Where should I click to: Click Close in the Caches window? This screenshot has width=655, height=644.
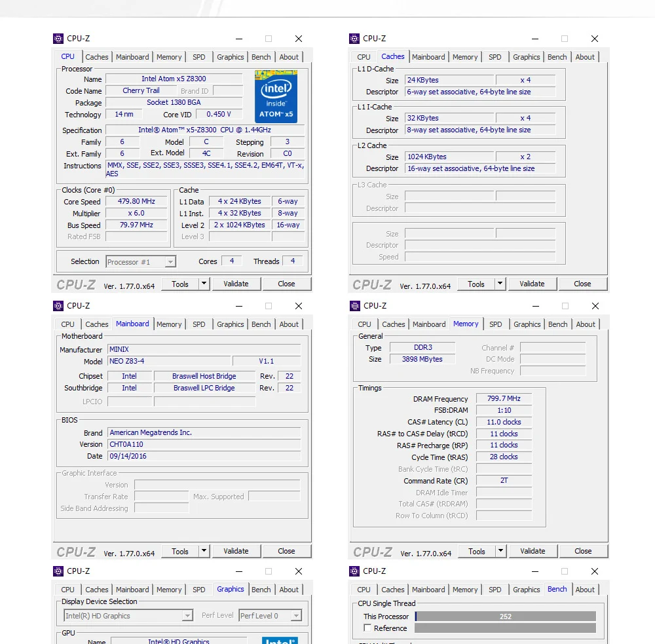click(x=582, y=284)
